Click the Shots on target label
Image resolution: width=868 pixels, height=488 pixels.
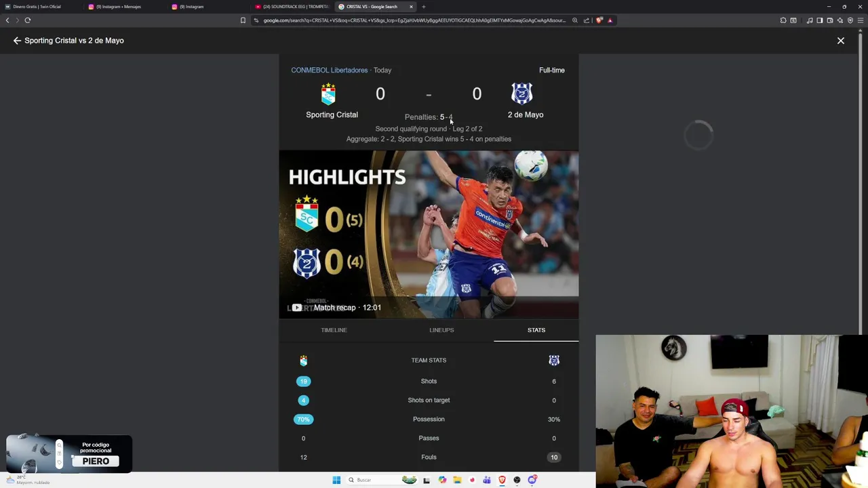429,400
